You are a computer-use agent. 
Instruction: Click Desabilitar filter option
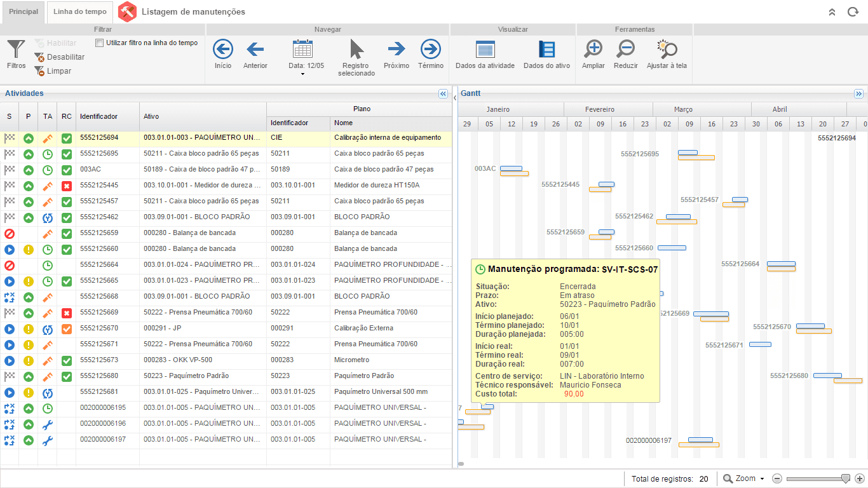pos(59,57)
